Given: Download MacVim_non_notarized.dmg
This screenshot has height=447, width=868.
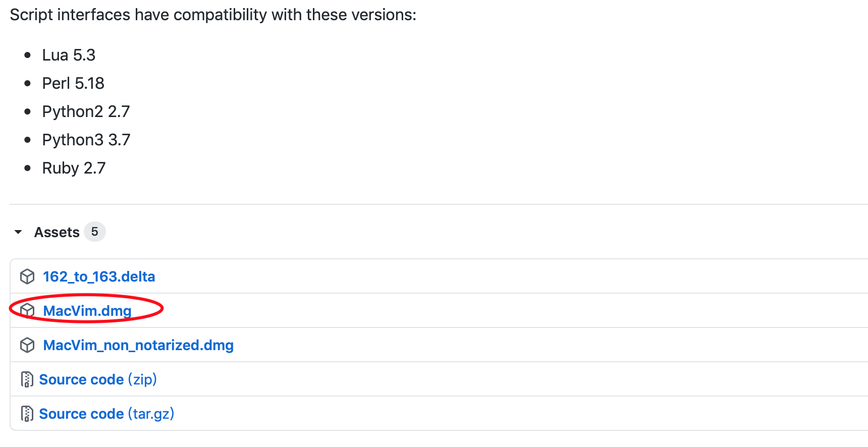Looking at the screenshot, I should pyautogui.click(x=138, y=345).
